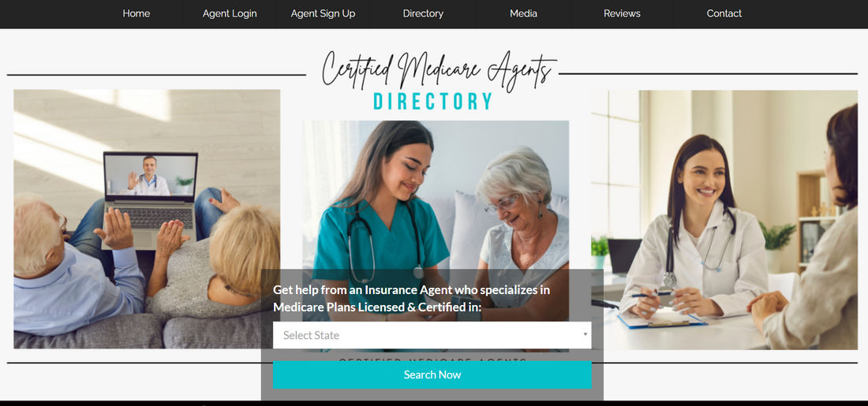Viewport: 868px width, 406px height.
Task: Open the Agent Login page
Action: [230, 14]
